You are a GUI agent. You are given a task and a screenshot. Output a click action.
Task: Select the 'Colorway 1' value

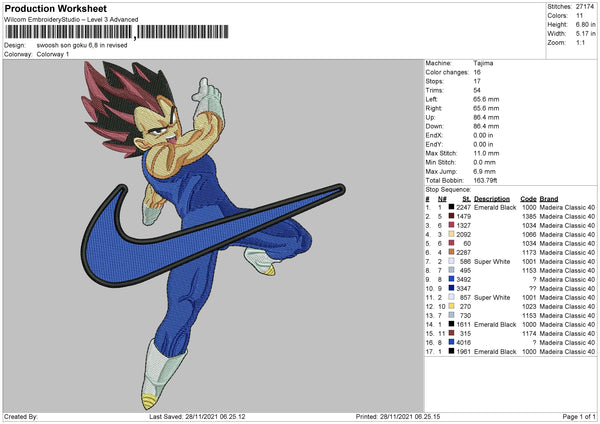click(x=53, y=54)
